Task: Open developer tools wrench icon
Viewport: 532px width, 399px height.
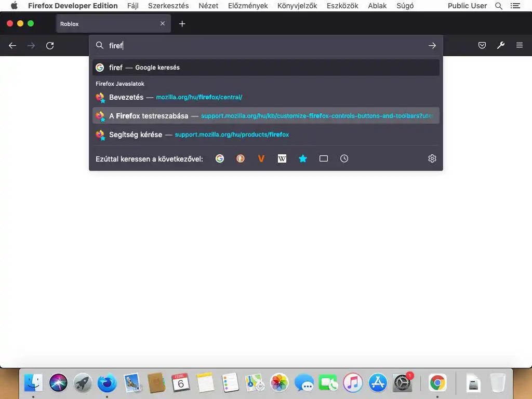Action: [x=501, y=45]
